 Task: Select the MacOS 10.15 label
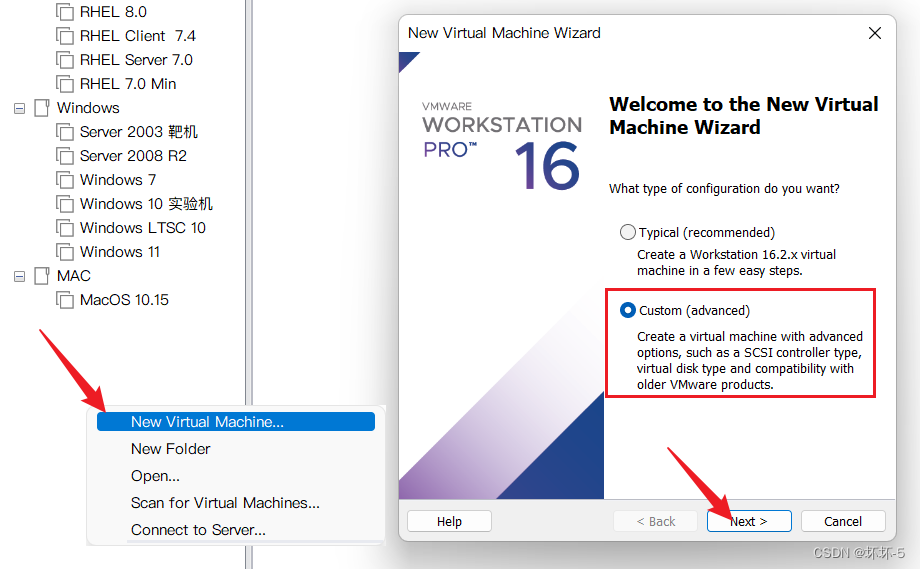click(x=124, y=300)
